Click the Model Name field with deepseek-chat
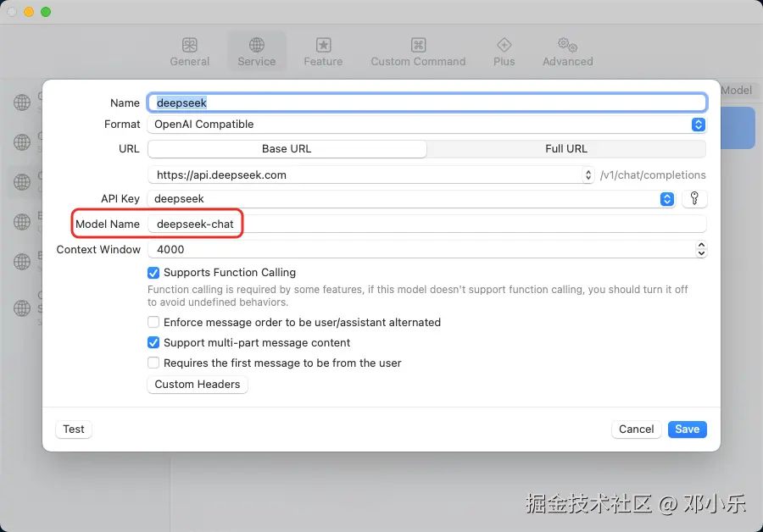This screenshot has width=763, height=532. point(426,224)
